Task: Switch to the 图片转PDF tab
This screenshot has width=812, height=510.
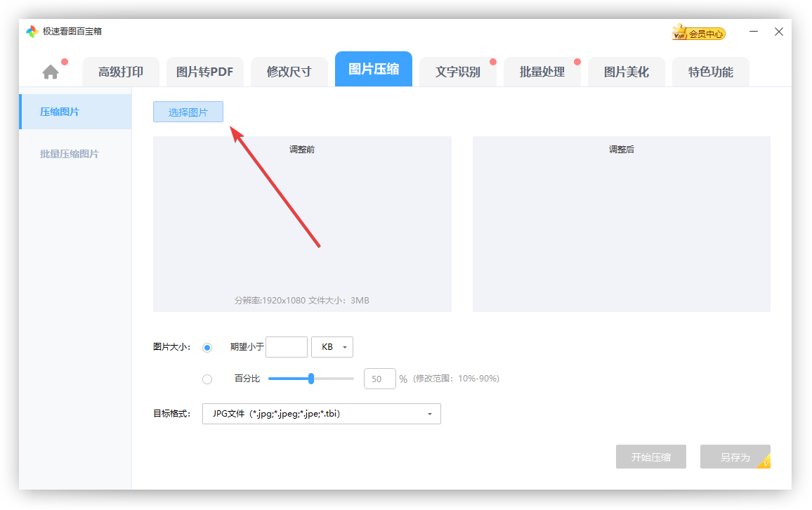Action: click(204, 72)
